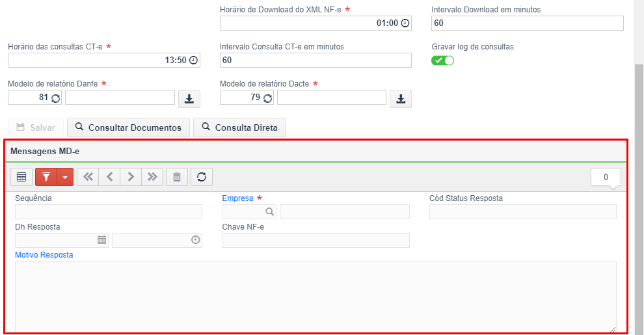Focus Intervalo Download em minutos field
Image resolution: width=644 pixels, height=335 pixels.
[x=528, y=23]
